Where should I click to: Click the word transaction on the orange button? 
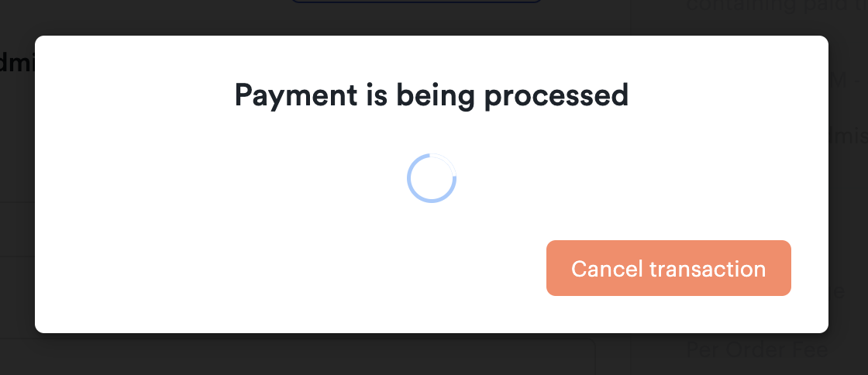(708, 269)
